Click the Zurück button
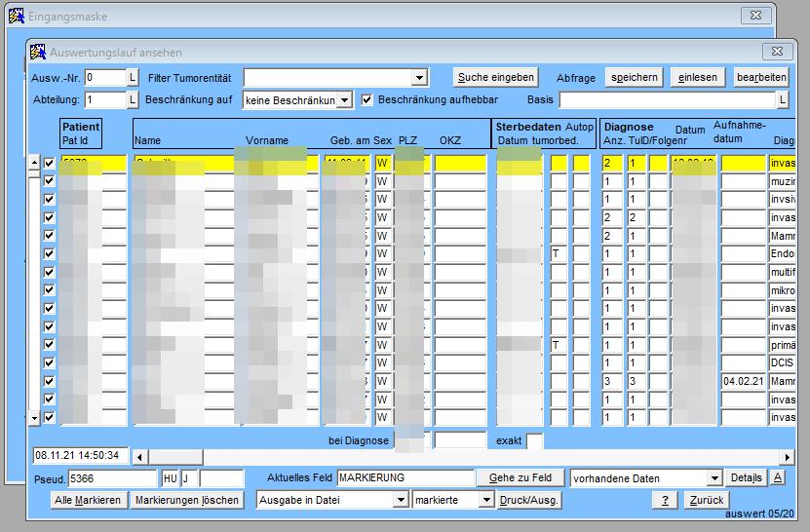 706,500
